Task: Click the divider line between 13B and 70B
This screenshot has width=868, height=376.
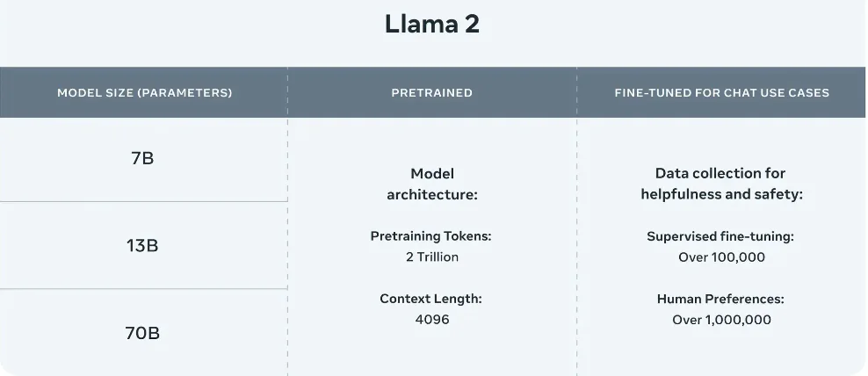Action: pos(142,289)
